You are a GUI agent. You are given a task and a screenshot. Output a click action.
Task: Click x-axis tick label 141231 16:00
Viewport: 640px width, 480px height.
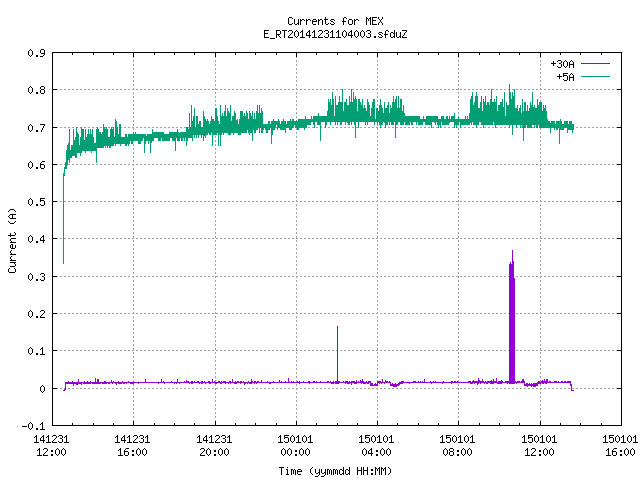(132, 446)
